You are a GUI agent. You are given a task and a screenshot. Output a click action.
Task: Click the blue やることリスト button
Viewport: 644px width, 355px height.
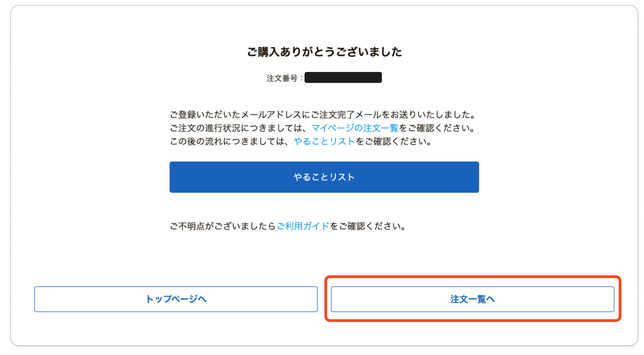[324, 177]
